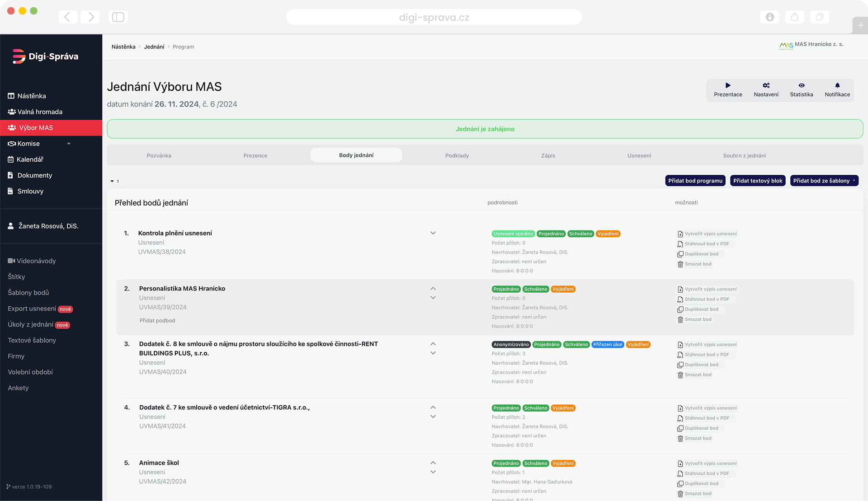Open Videonávody in the sidebar
This screenshot has height=501, width=868.
36,261
